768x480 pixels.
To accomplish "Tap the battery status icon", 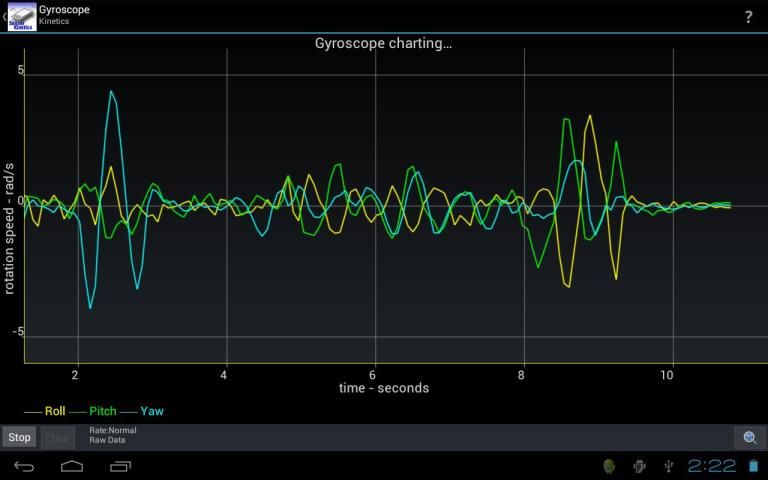I will coord(753,466).
